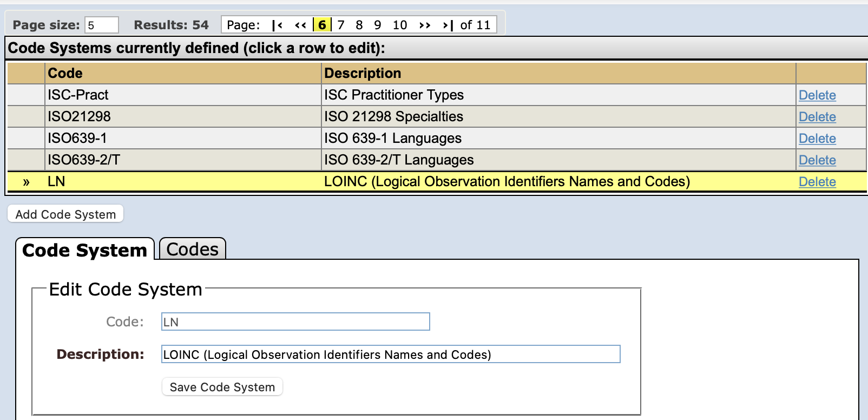Image resolution: width=868 pixels, height=420 pixels.
Task: Delete the LN LOINC code system
Action: click(x=817, y=182)
